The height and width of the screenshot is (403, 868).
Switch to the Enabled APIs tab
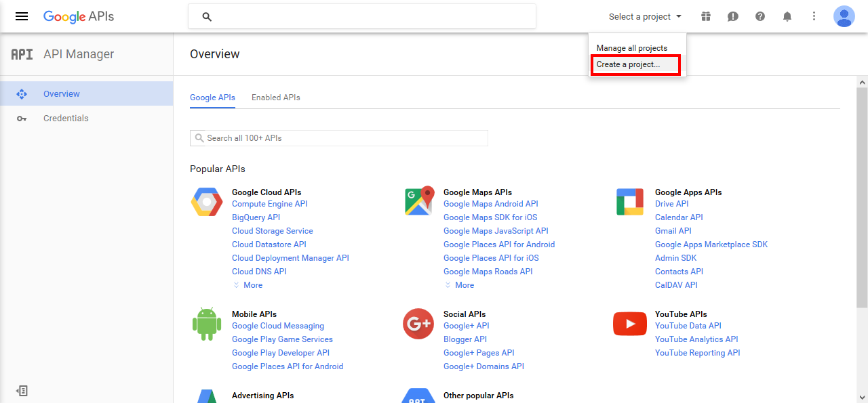(x=275, y=97)
